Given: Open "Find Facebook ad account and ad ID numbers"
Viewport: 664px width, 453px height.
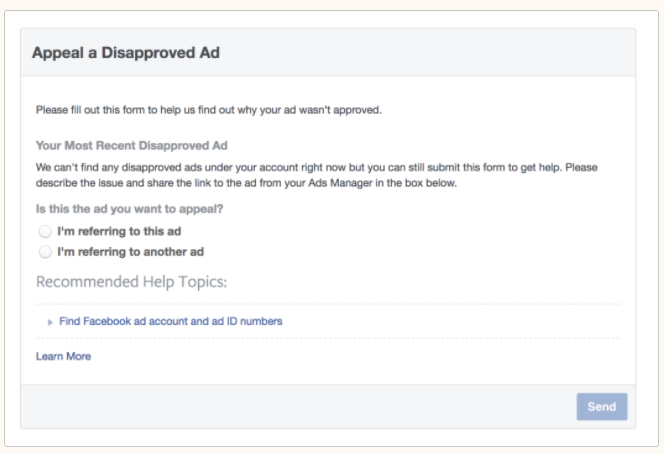Looking at the screenshot, I should [x=170, y=322].
